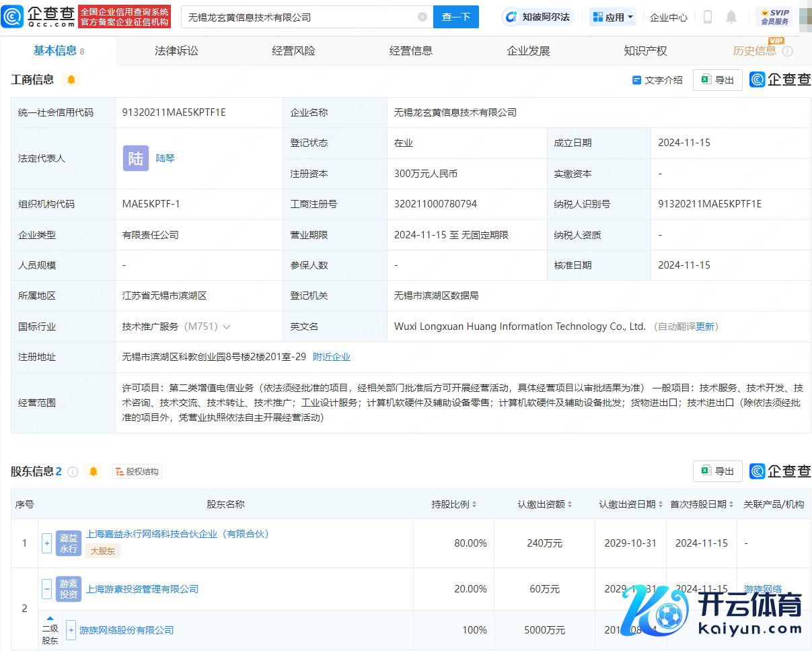812x651 pixels.
Task: Click the Qcc logo icon
Action: 13,17
